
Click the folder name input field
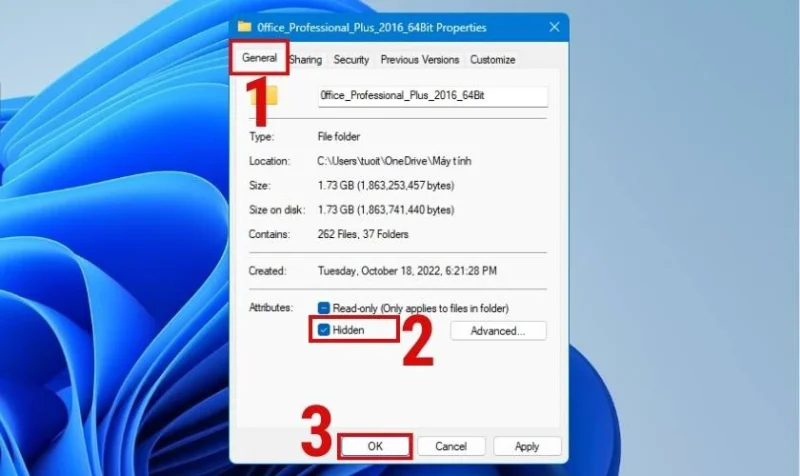pos(433,96)
